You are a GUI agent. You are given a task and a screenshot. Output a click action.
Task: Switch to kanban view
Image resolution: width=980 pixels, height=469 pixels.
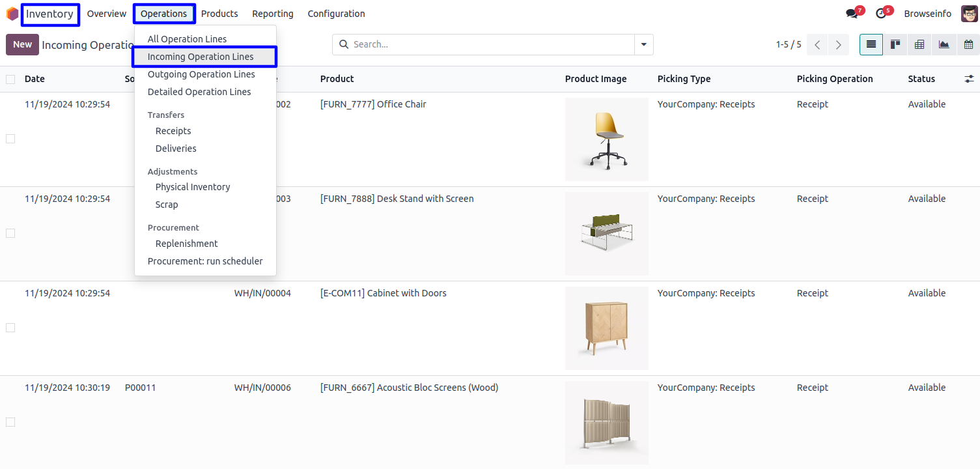895,44
